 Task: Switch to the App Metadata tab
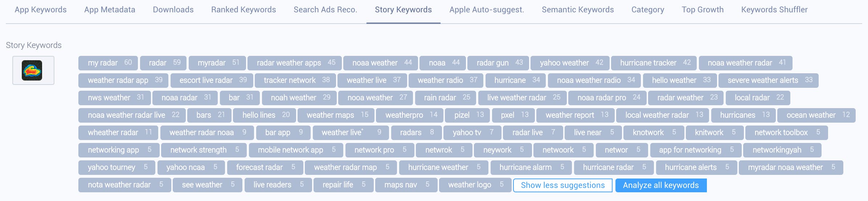[110, 10]
